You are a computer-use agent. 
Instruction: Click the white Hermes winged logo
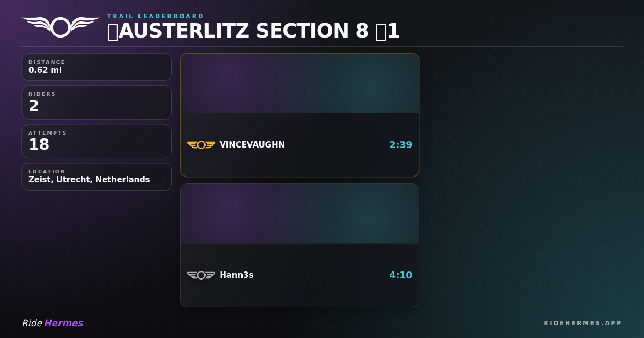61,27
